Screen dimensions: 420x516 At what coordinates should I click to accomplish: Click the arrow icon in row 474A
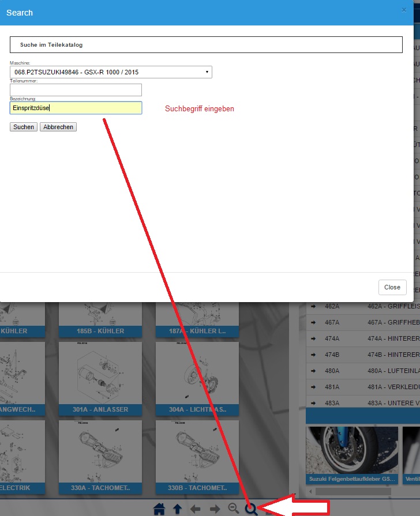[313, 338]
